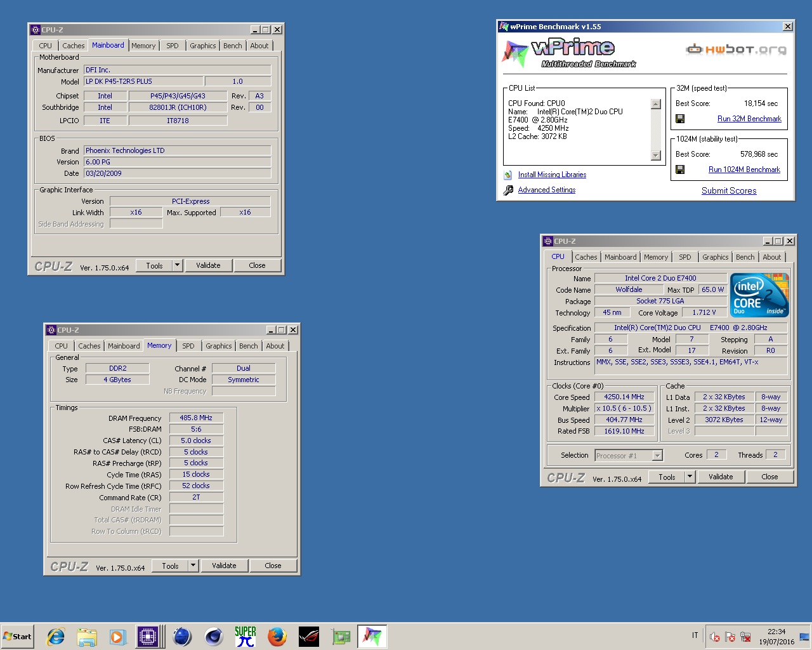The width and height of the screenshot is (812, 650).
Task: Switch to Caches tab in Mainboard CPU-Z window
Action: [73, 46]
